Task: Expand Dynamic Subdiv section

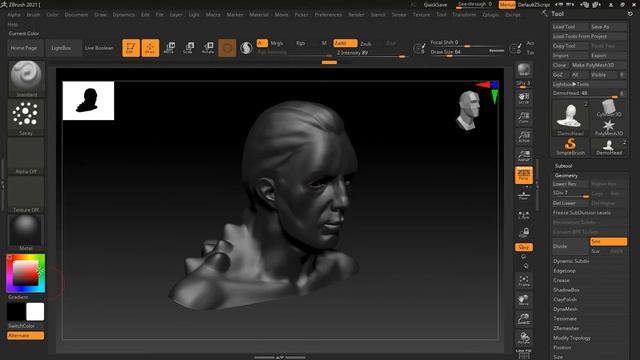Action: coord(571,261)
